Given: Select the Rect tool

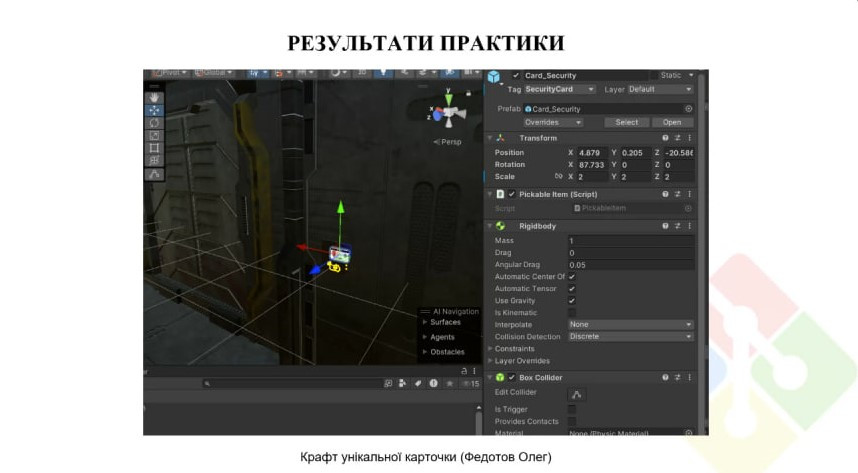Looking at the screenshot, I should click(x=154, y=148).
